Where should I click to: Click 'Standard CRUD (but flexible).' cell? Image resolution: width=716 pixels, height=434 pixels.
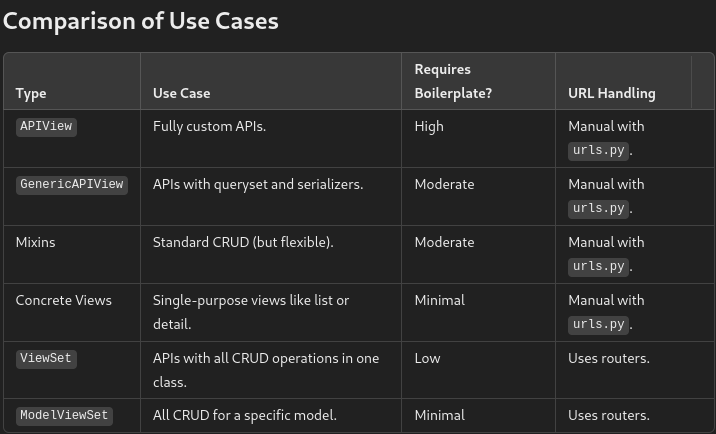(x=243, y=242)
